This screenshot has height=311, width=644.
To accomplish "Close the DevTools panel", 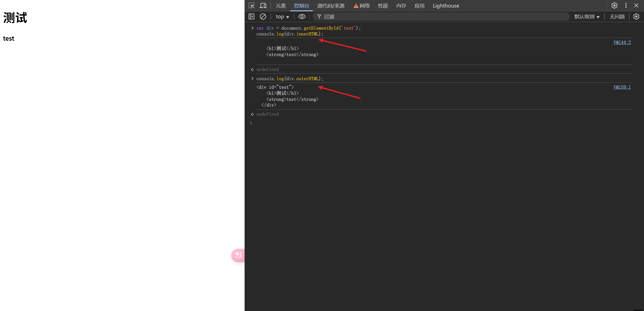I will [636, 6].
